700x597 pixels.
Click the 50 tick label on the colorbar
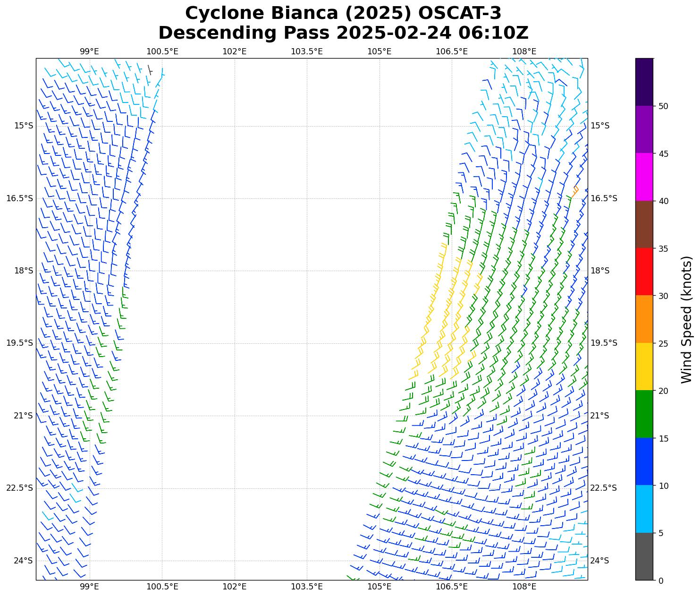click(663, 106)
